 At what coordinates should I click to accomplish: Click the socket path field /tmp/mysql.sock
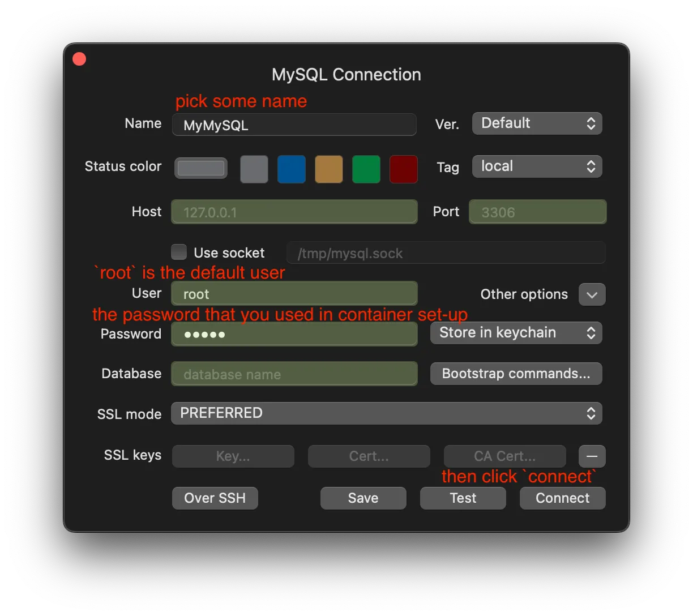point(446,253)
